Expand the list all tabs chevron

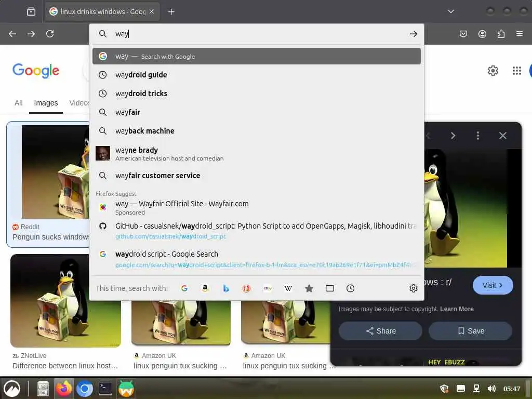[450, 11]
